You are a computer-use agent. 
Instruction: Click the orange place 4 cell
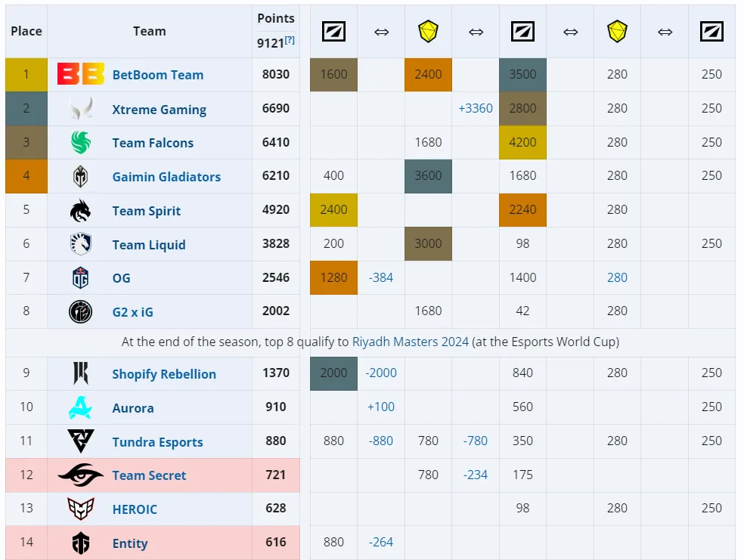[x=26, y=176]
